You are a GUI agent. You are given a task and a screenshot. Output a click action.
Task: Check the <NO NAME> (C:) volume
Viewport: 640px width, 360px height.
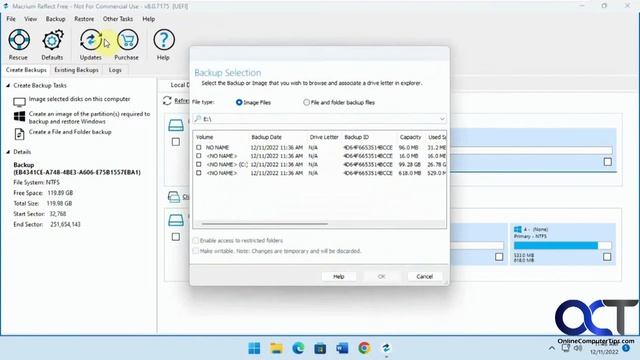(x=199, y=164)
